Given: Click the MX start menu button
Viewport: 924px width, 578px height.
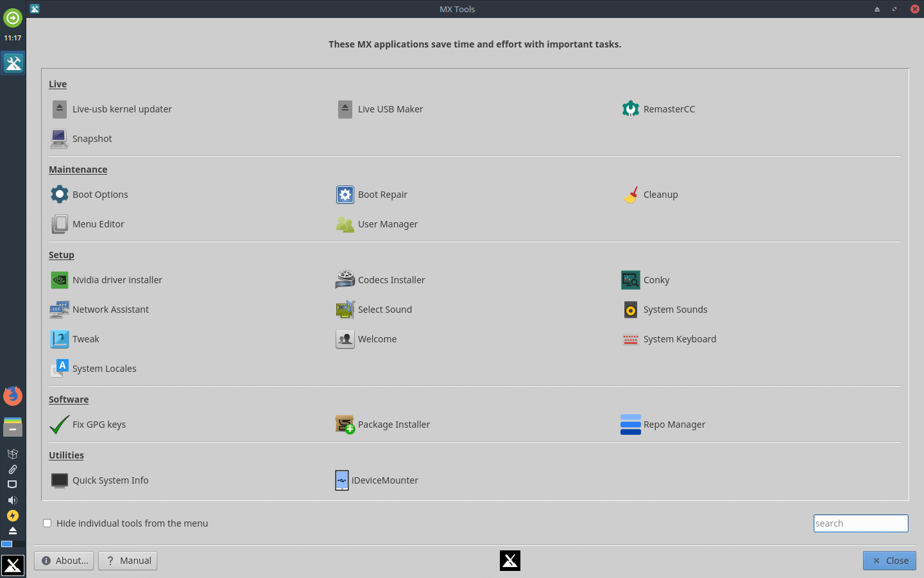Looking at the screenshot, I should (13, 566).
